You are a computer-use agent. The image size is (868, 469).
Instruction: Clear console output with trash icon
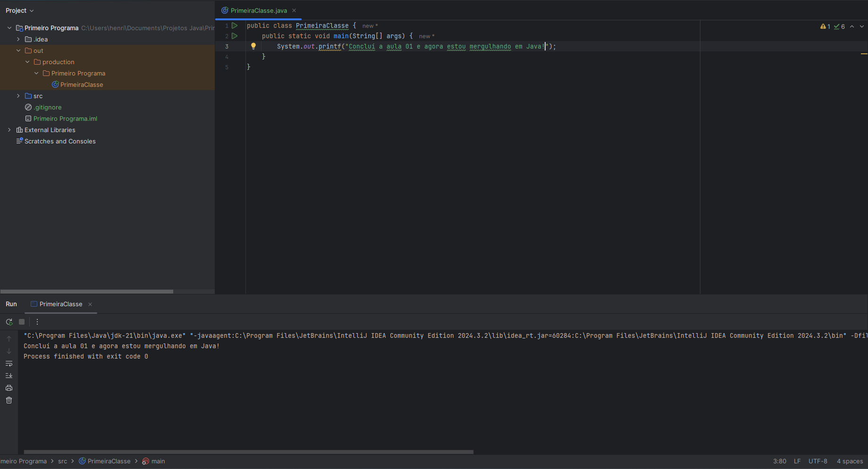[9, 400]
